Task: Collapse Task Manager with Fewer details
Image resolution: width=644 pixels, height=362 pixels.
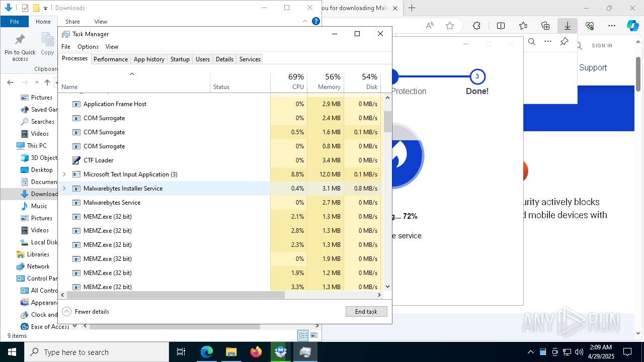Action: point(86,312)
